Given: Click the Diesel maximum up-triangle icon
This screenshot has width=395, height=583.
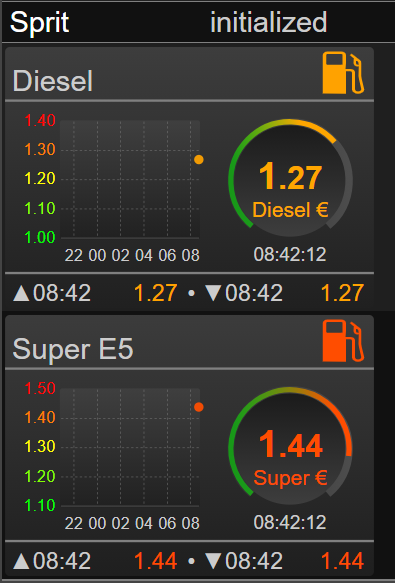Looking at the screenshot, I should click(x=21, y=293).
